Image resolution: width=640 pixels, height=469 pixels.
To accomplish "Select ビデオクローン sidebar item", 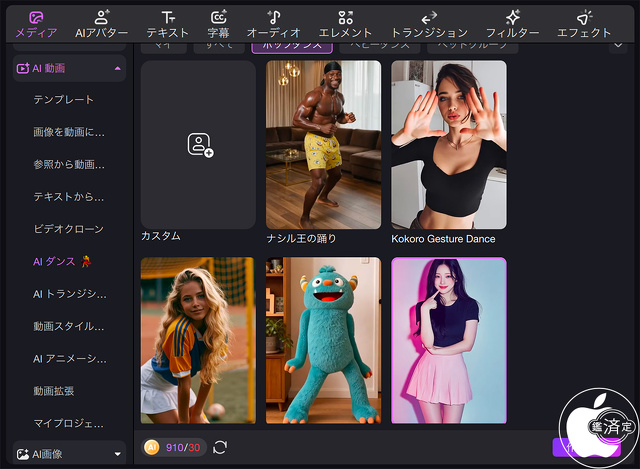I will [68, 229].
